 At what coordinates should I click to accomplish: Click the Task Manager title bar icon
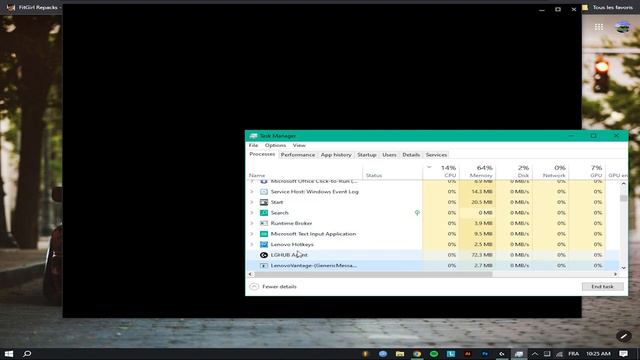coord(253,136)
